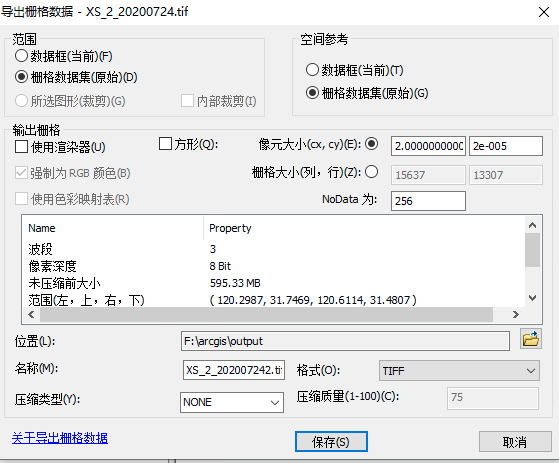Choose the 栅格大小(列，行)(Z) radio button
559x463 pixels.
[371, 172]
